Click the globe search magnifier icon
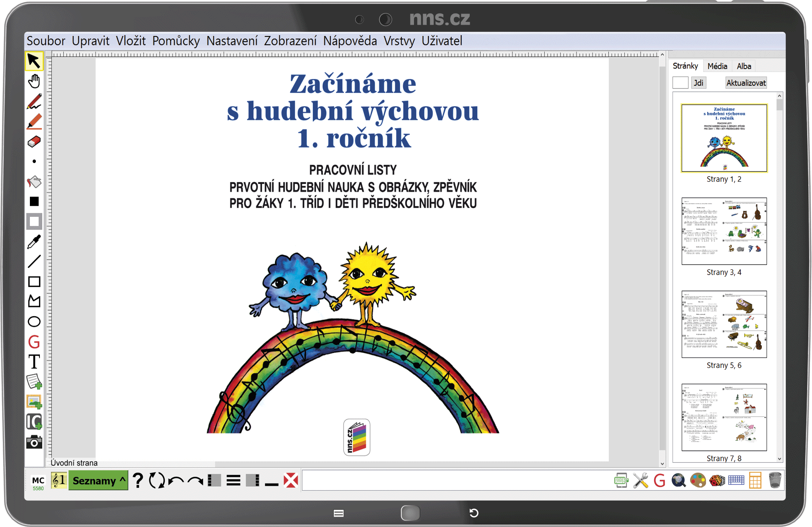 tap(679, 480)
